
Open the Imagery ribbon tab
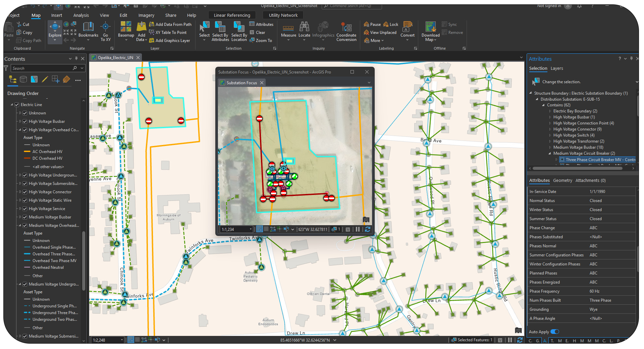(146, 15)
